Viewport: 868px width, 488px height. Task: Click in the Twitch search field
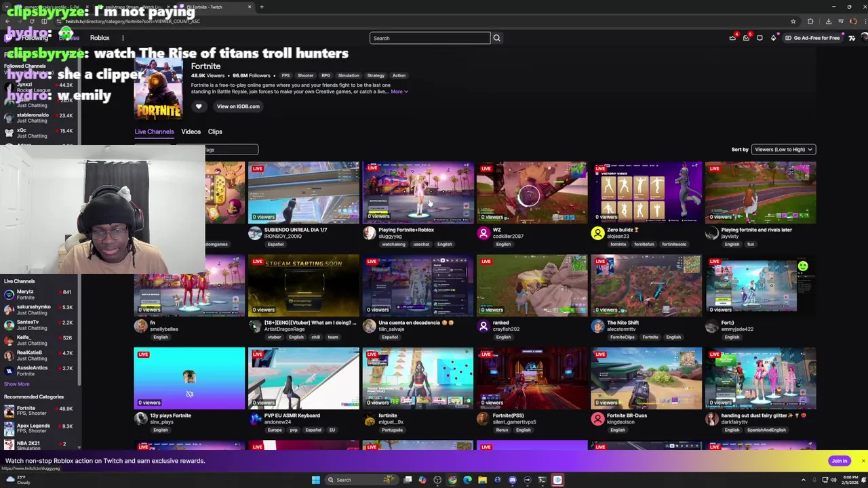click(429, 38)
